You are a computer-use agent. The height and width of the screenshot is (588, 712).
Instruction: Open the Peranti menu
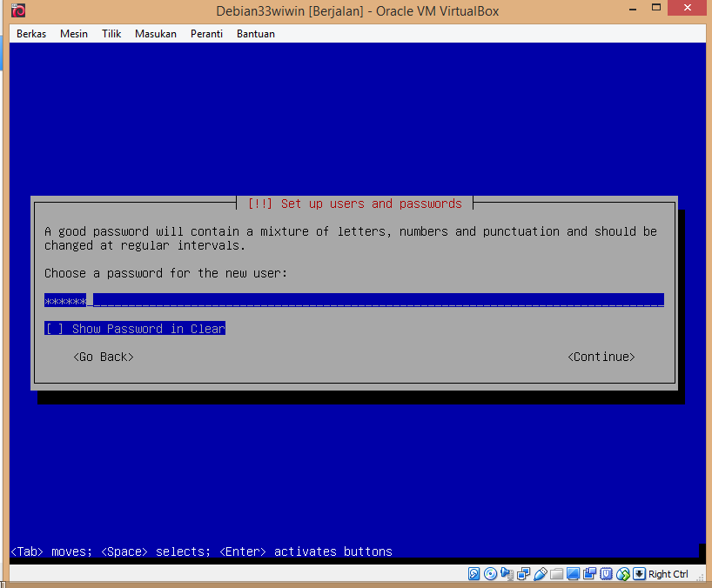coord(206,34)
